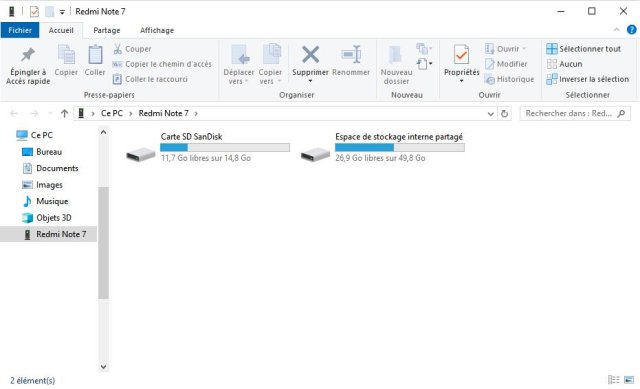640x389 pixels.
Task: Open Déplacer vers dropdown
Action: tap(239, 65)
